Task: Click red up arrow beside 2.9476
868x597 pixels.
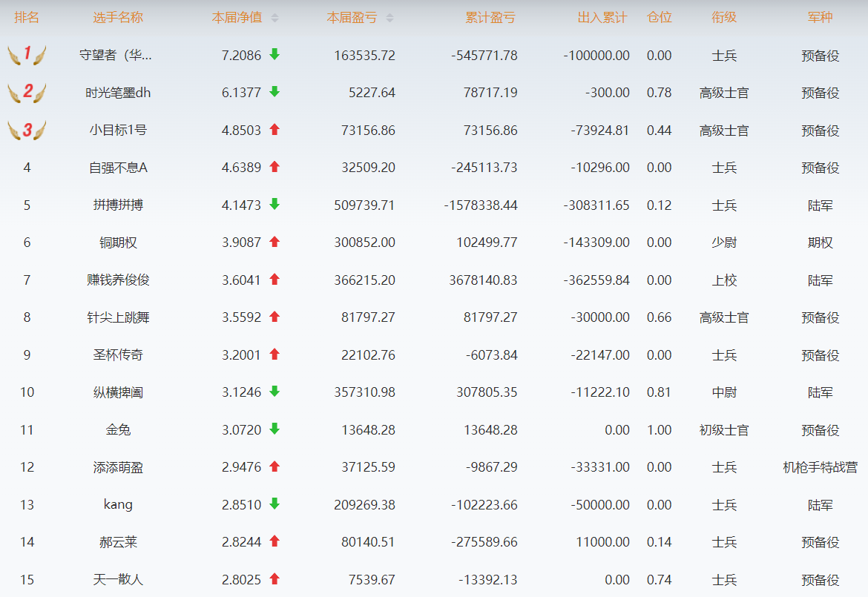Action: [x=274, y=466]
